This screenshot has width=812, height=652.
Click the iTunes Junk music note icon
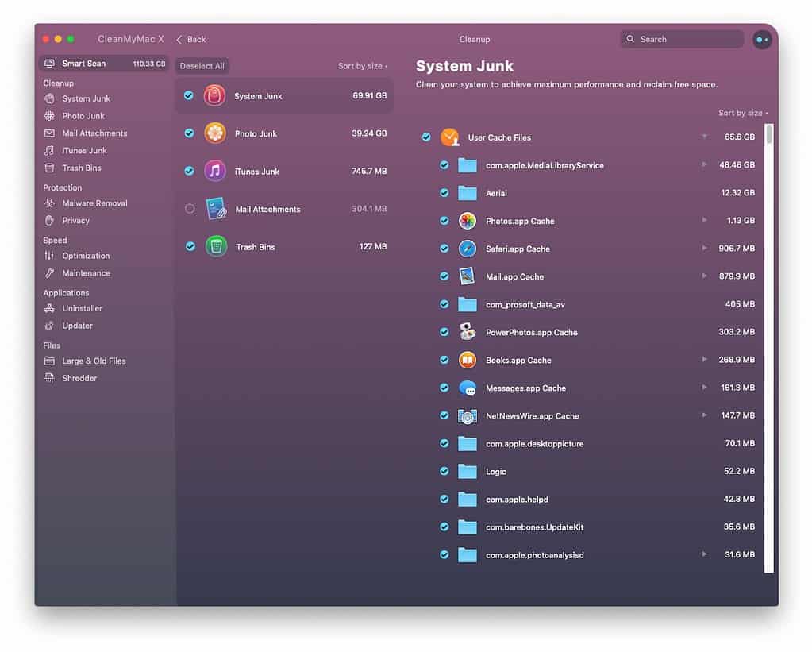point(215,172)
